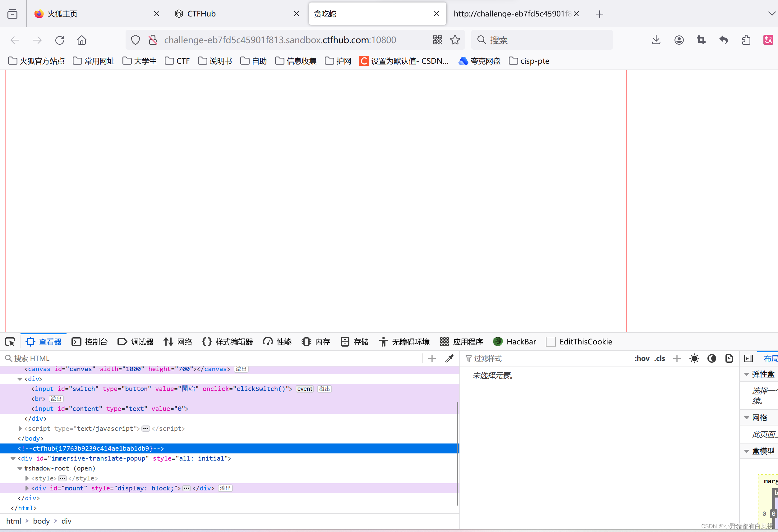
Task: Collapse the immersive-translate-popup div
Action: coord(13,458)
